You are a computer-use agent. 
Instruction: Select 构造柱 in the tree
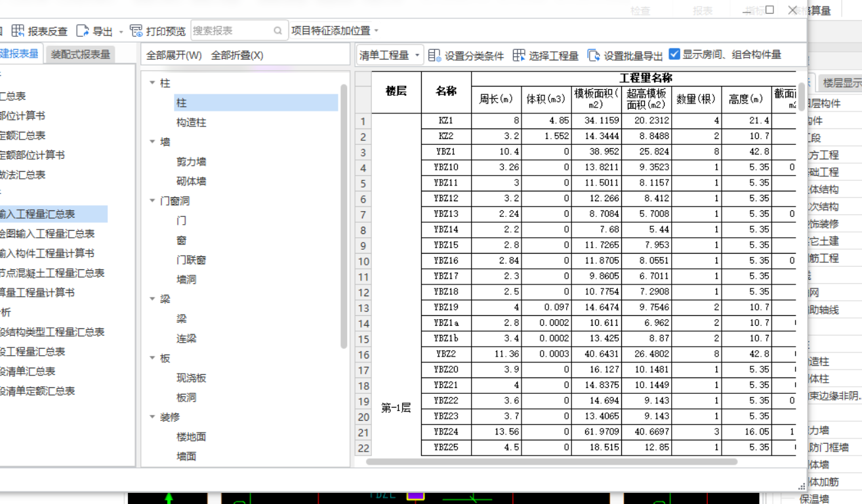(191, 123)
